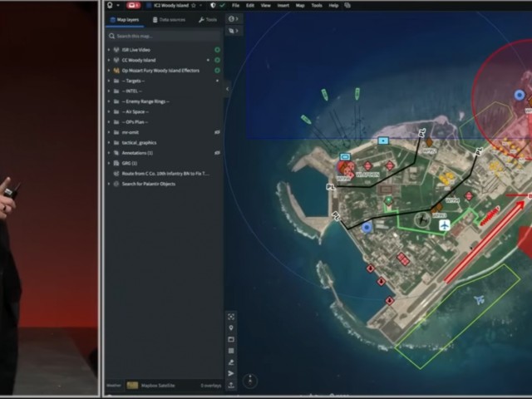The height and width of the screenshot is (399, 532).
Task: Switch to the Data sources tab
Action: coord(169,20)
